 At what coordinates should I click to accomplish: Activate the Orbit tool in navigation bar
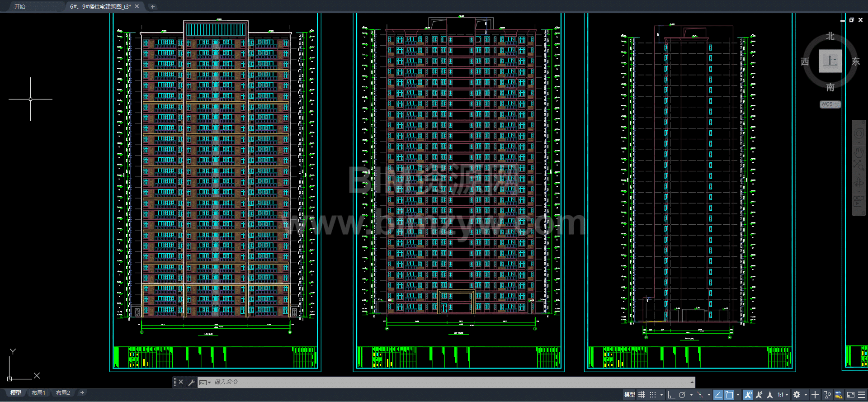tap(859, 183)
